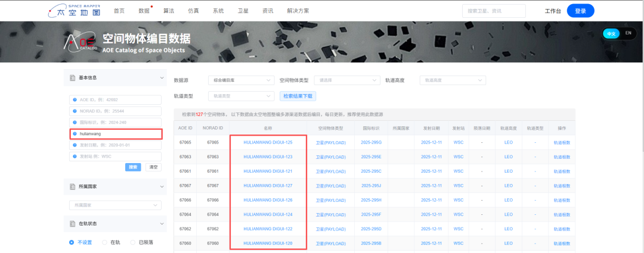
Task: Open HULIANWANG DIGUI-125 satellite link
Action: click(268, 142)
